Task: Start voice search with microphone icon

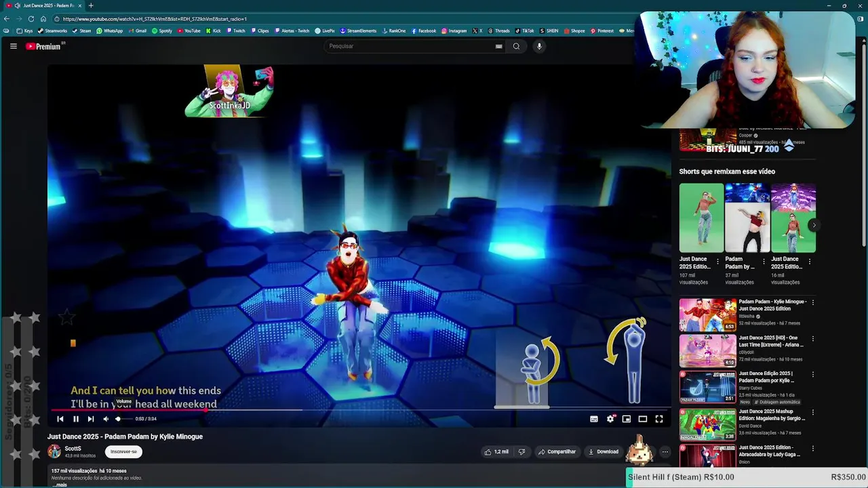Action: [x=539, y=46]
